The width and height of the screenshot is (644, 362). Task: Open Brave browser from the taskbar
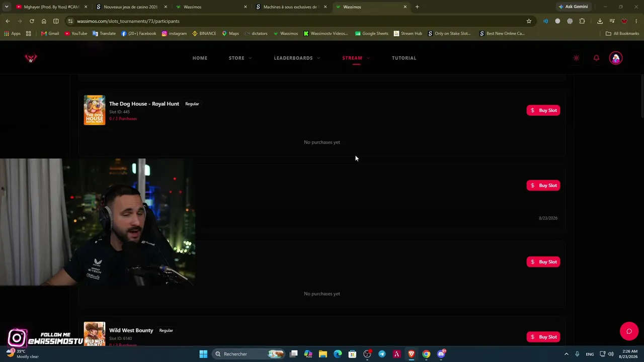coord(412,354)
